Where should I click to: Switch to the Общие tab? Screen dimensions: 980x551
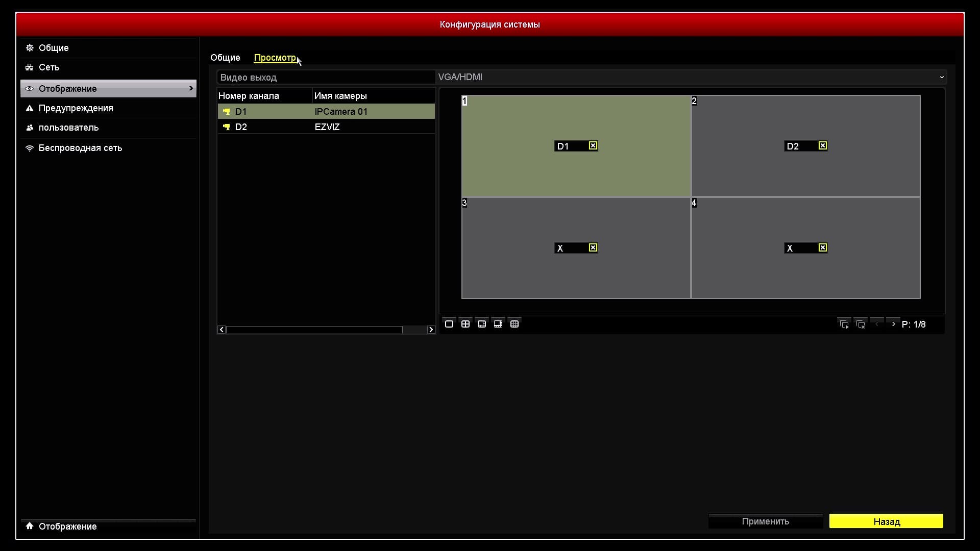(x=225, y=58)
